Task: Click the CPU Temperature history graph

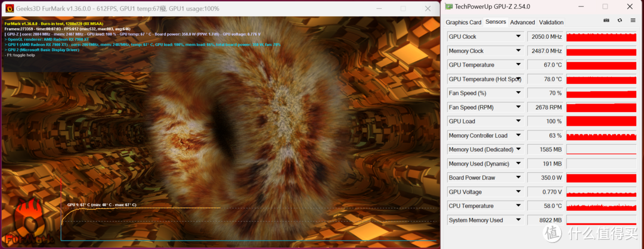Action: click(x=601, y=206)
